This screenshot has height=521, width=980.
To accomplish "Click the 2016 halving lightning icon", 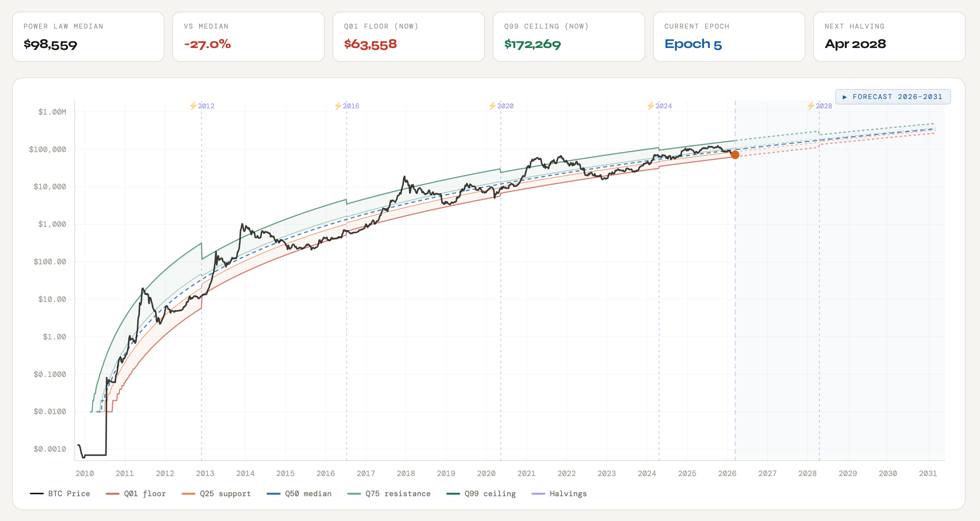I will click(x=338, y=106).
